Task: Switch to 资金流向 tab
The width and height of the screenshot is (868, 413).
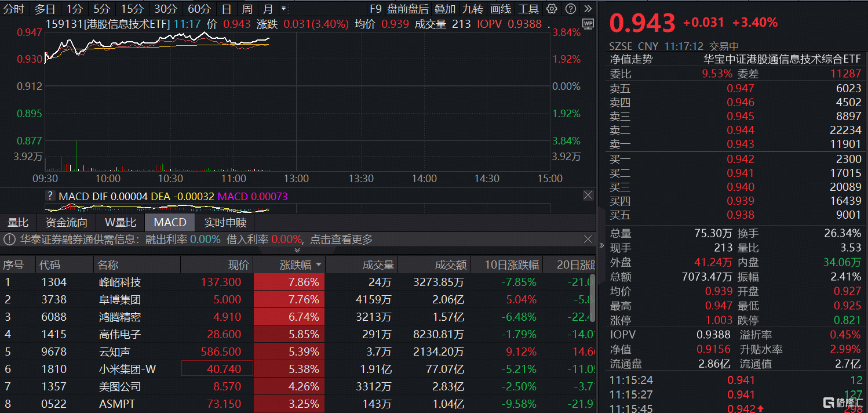Action: tap(67, 222)
